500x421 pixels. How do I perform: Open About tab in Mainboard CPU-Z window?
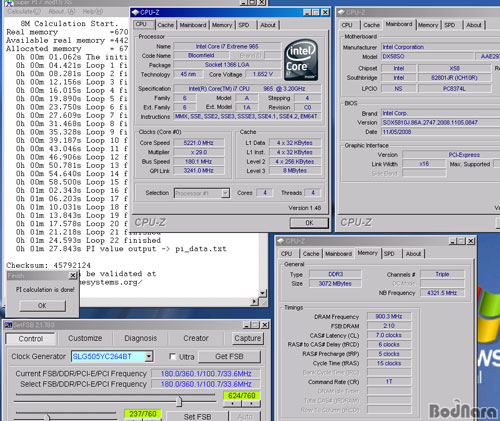pos(474,25)
